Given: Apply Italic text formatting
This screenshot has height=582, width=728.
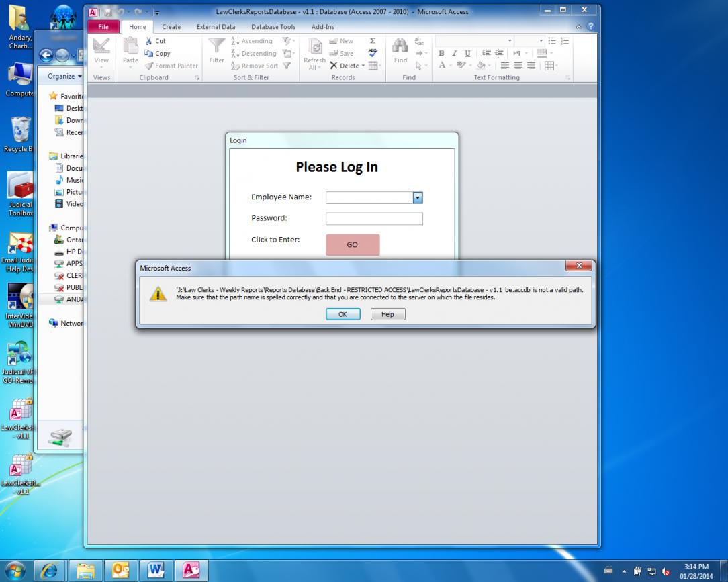Looking at the screenshot, I should pyautogui.click(x=455, y=54).
